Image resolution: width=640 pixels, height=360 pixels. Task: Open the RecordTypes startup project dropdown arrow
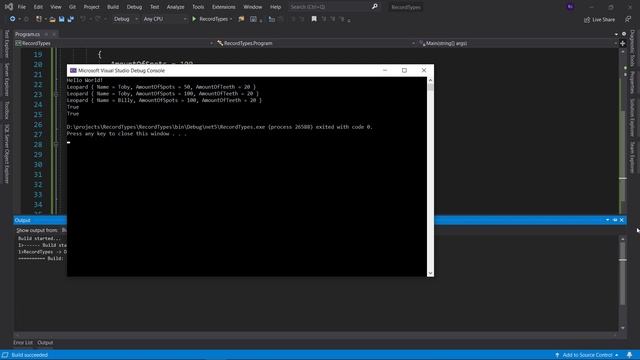point(231,19)
